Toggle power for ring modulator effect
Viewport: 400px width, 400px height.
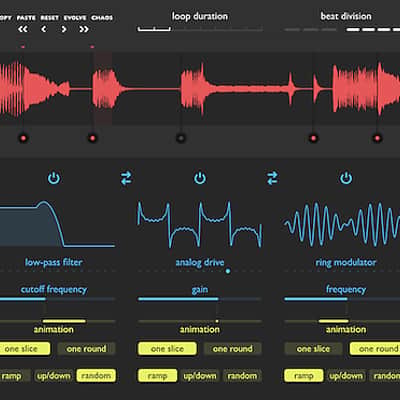coord(346,178)
